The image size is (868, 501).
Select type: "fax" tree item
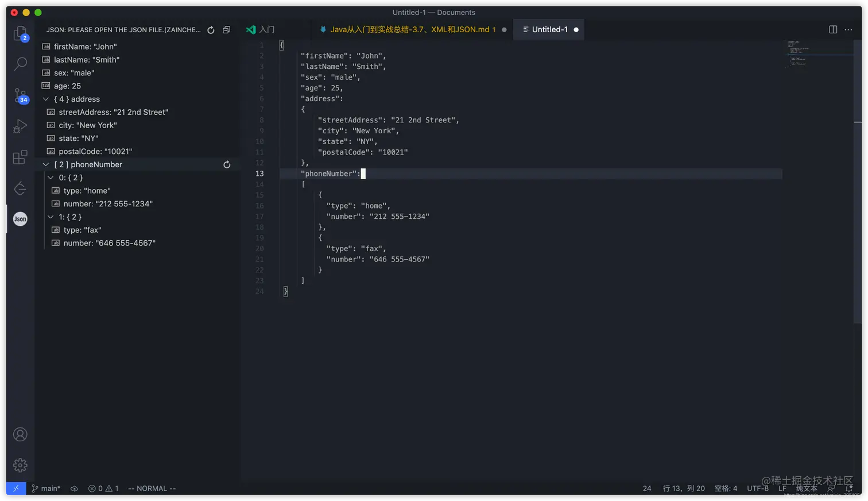tap(138, 230)
